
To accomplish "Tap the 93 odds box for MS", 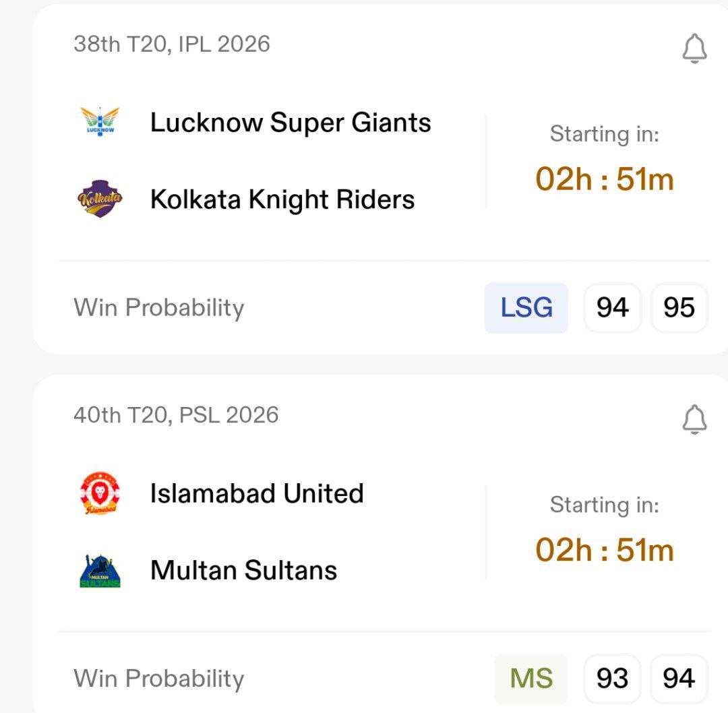I will click(x=612, y=679).
